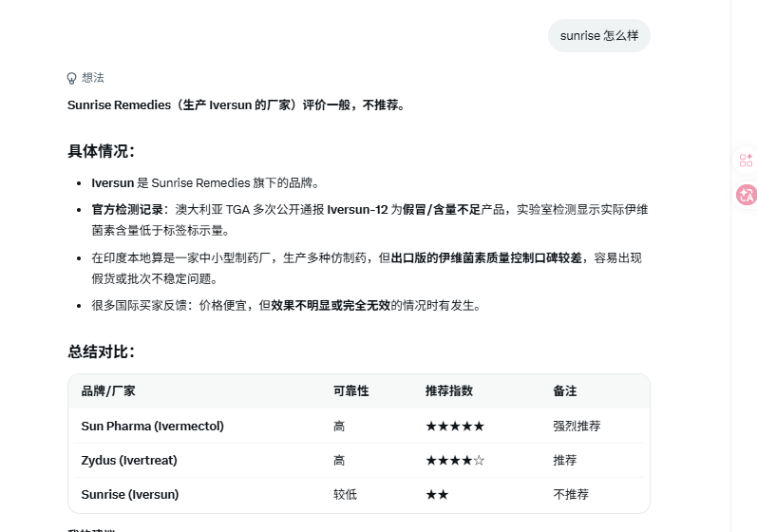This screenshot has height=532, width=757.
Task: Click table header 品牌/厂家
Action: click(108, 391)
